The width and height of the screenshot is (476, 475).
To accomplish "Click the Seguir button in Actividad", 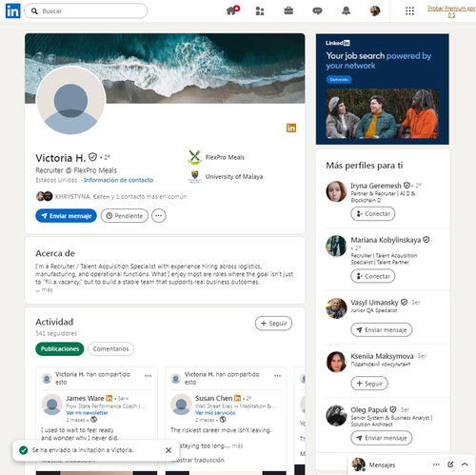I will coord(273,324).
